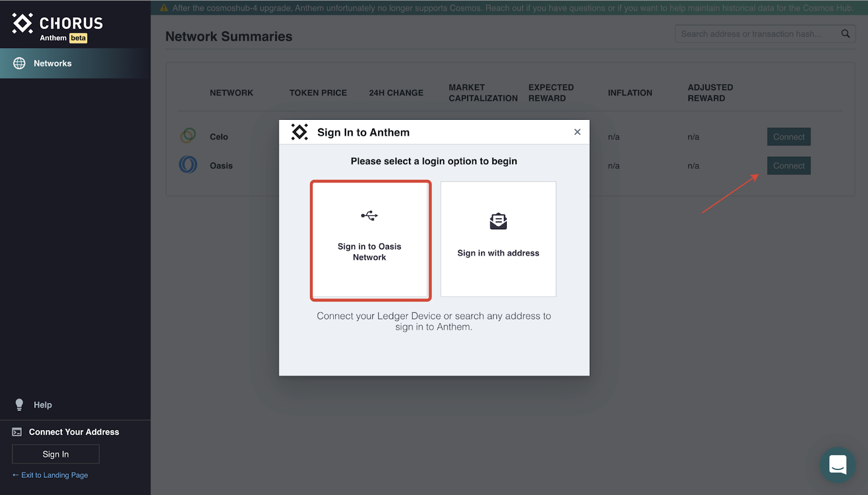Click the Oasis network logo icon
The height and width of the screenshot is (495, 868).
(188, 164)
